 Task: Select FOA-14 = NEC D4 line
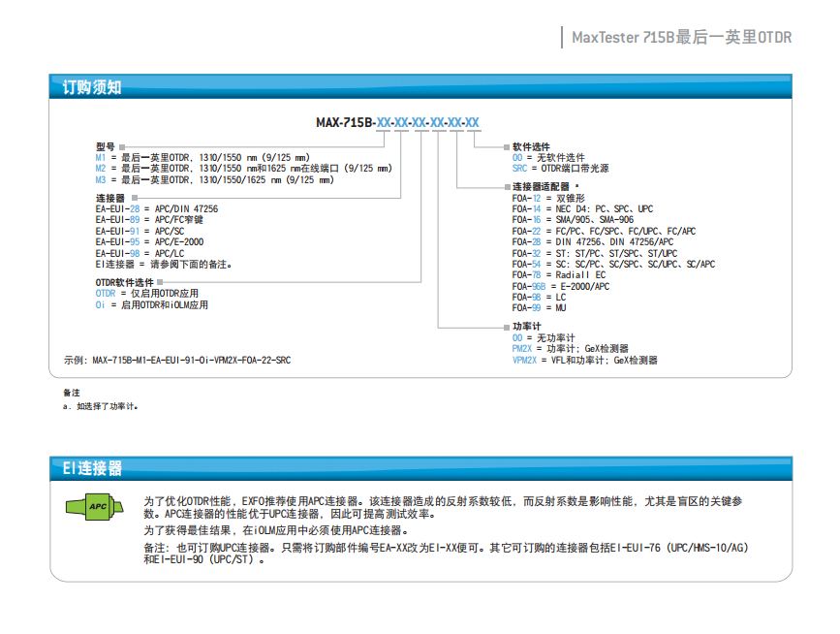pyautogui.click(x=583, y=209)
